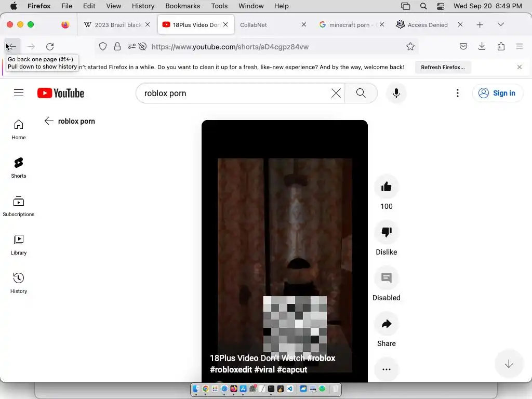Open Subscriptions in the YouTube sidebar
532x399 pixels.
coord(19,207)
